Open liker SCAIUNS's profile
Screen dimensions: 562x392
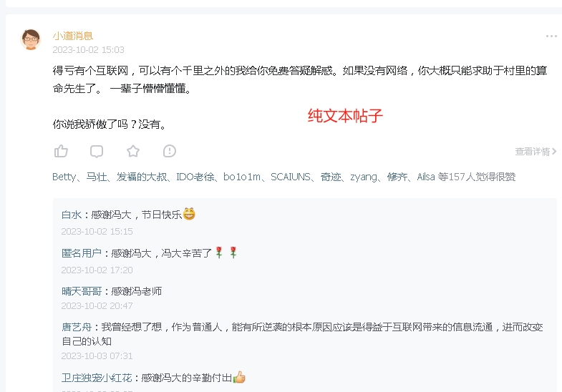291,177
